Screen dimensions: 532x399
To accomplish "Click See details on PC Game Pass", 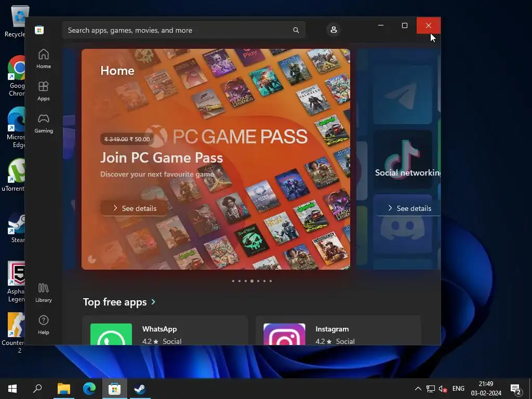I will tap(135, 208).
